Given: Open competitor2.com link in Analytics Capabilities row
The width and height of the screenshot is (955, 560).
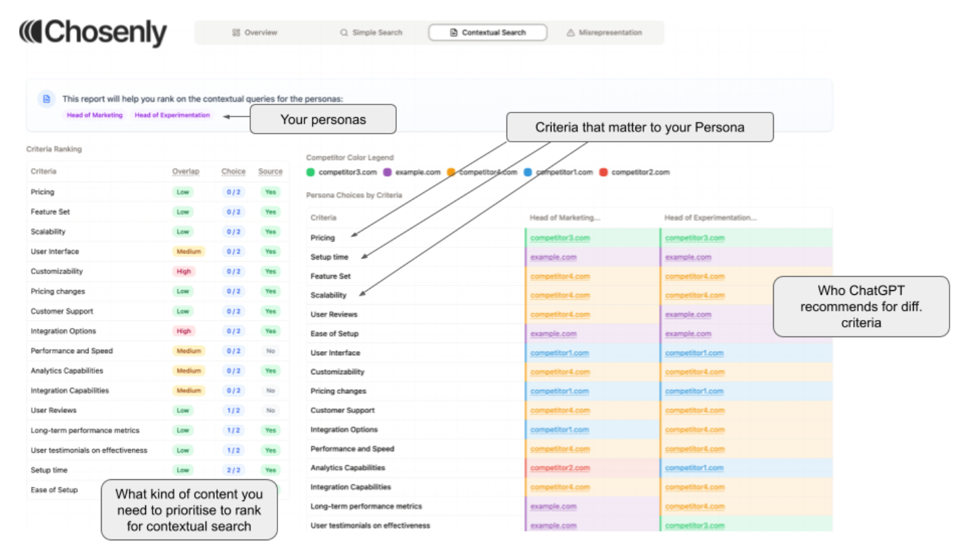Looking at the screenshot, I should [560, 468].
